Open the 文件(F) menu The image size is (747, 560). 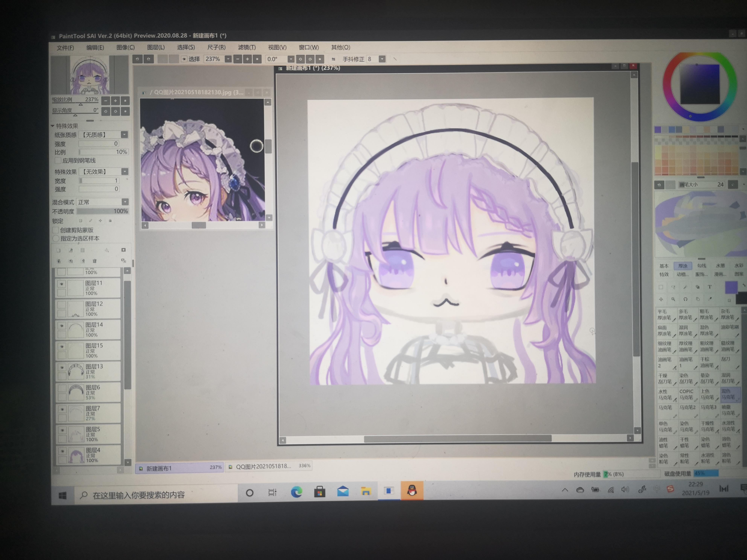[65, 48]
